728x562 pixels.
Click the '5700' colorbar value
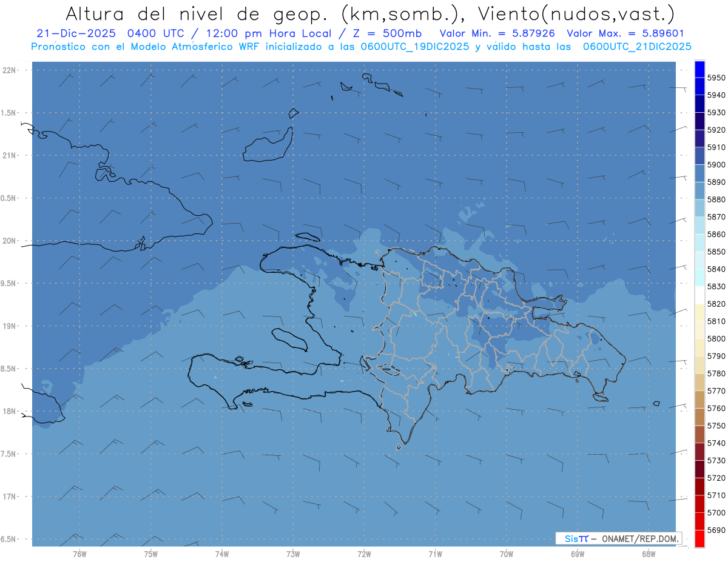coord(716,512)
